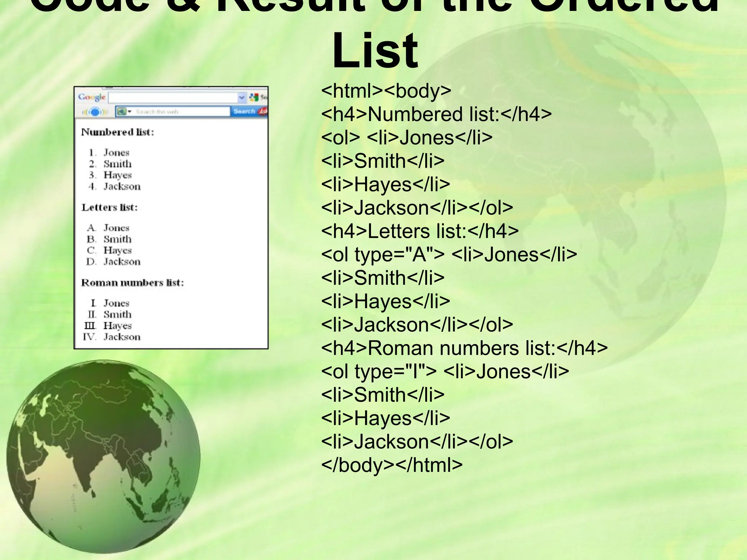Click the 'Letters list:' heading in the browser
This screenshot has width=747, height=560.
click(x=109, y=207)
